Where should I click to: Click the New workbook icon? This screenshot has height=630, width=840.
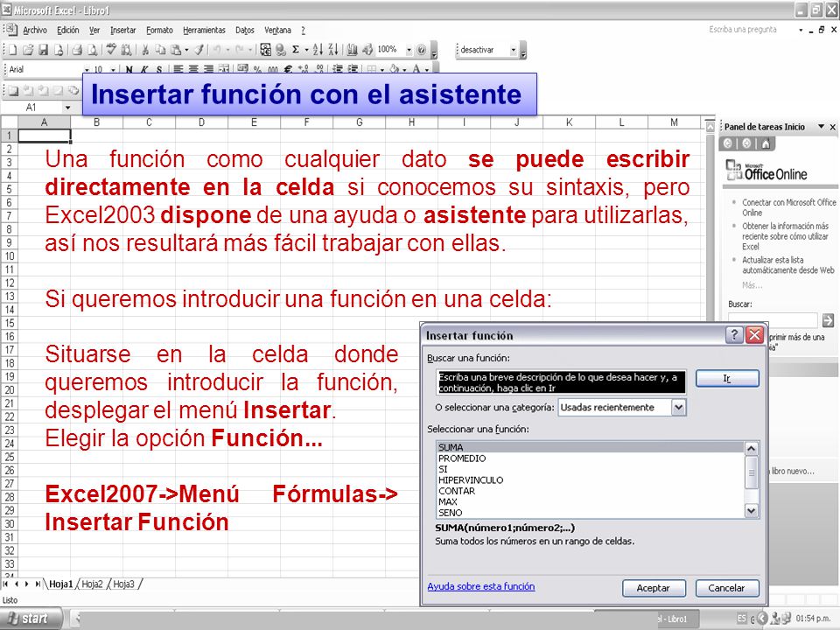12,50
